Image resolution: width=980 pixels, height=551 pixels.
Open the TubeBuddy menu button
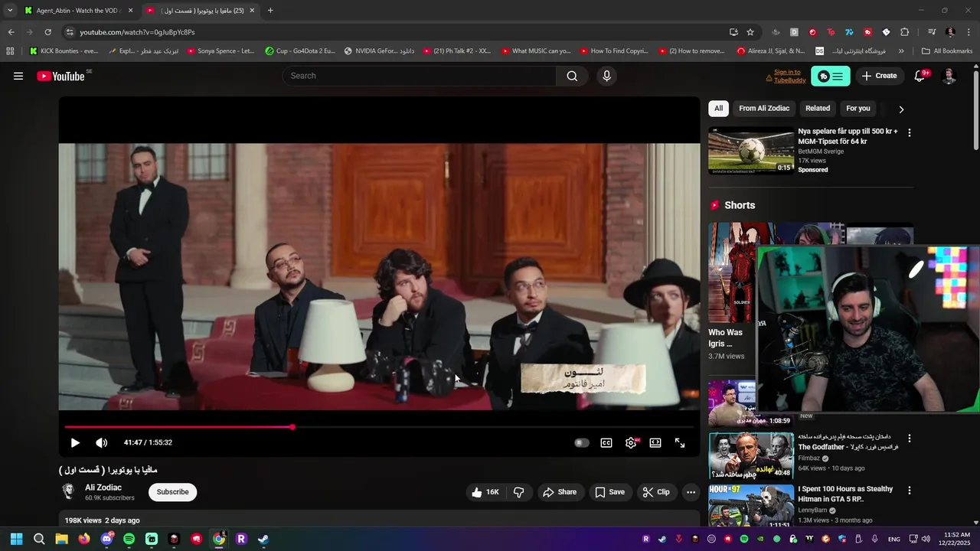(x=831, y=76)
